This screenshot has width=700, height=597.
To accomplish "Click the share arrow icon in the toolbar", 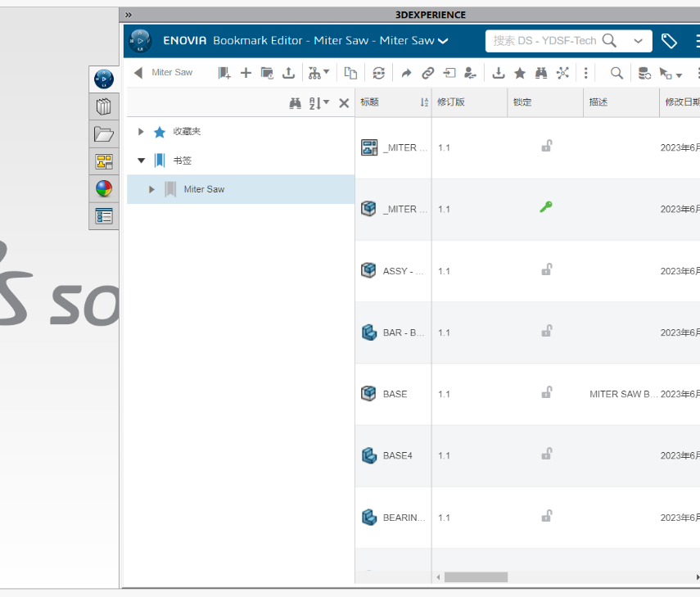I will (x=406, y=73).
